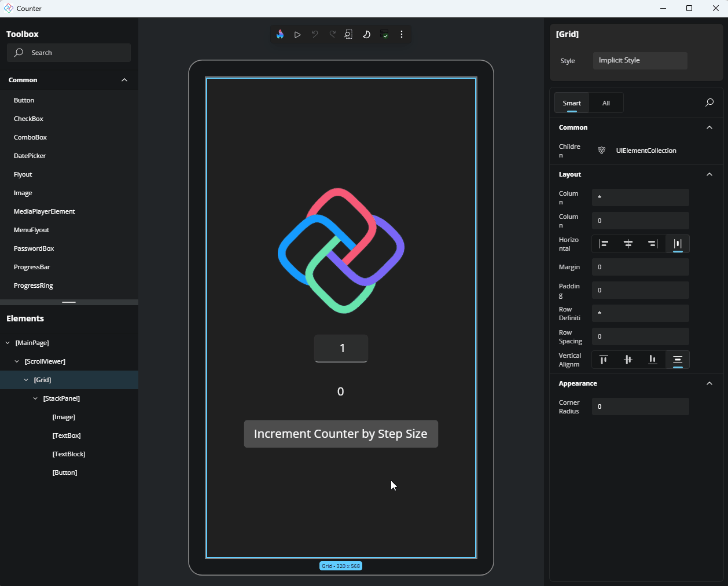Click the Margin input field
Screen dimensions: 728x586
(x=640, y=267)
